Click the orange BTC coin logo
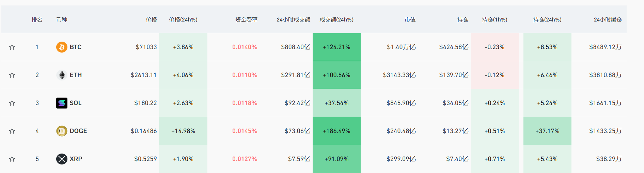The image size is (644, 173). [62, 47]
